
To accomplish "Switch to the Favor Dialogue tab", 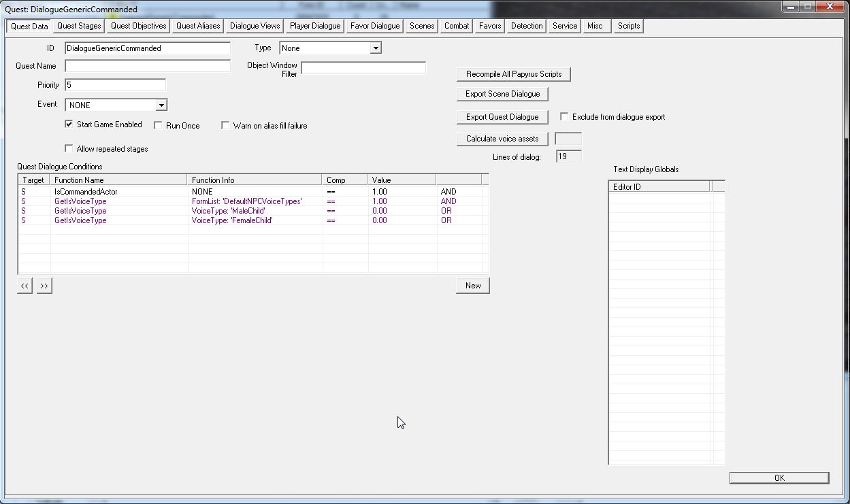I will pyautogui.click(x=375, y=26).
